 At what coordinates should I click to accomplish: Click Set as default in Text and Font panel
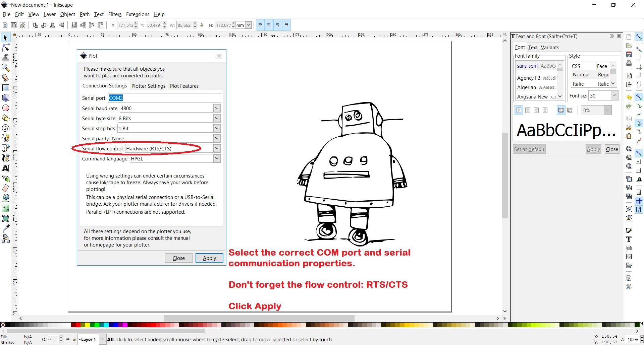click(529, 149)
